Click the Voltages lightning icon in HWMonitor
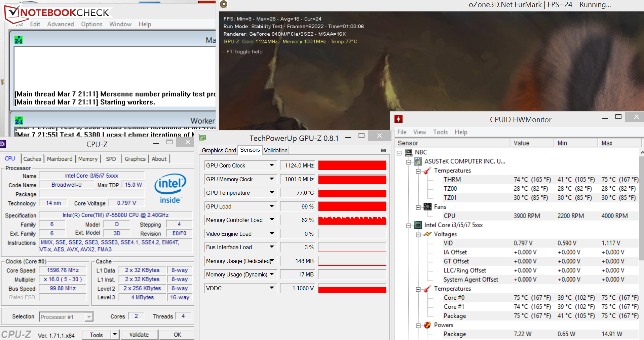The image size is (644, 340). click(x=427, y=234)
